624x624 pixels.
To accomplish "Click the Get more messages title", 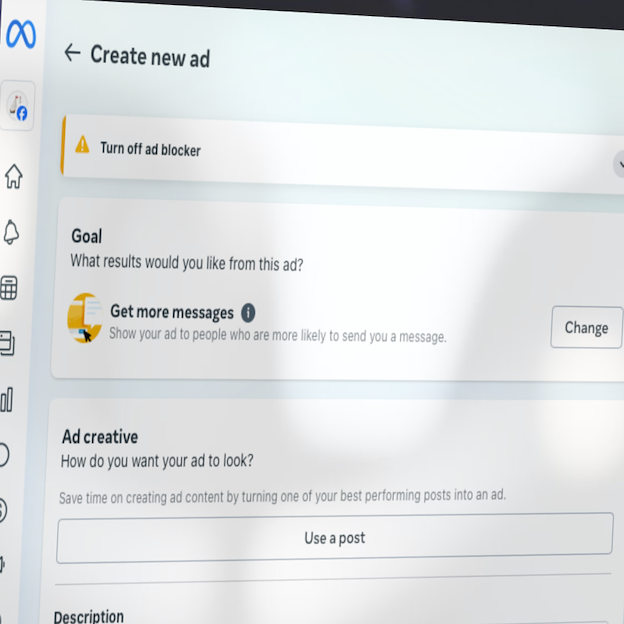I will click(172, 312).
